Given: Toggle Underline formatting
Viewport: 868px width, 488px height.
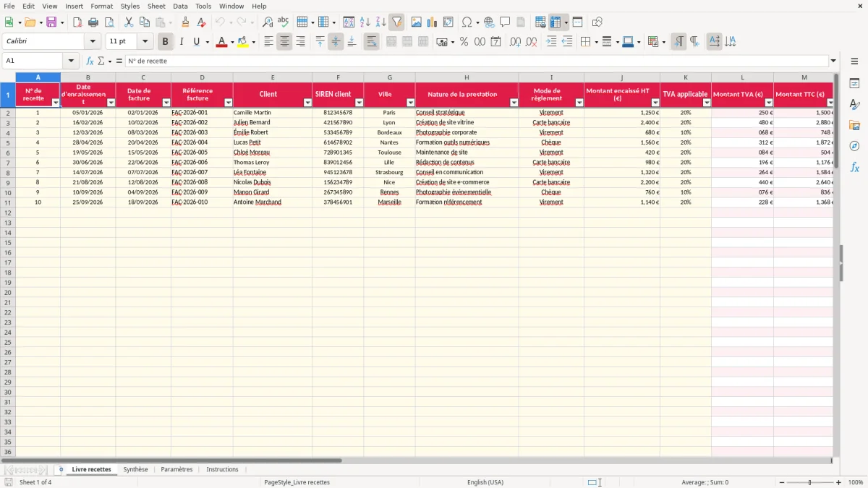Looking at the screenshot, I should click(x=196, y=42).
